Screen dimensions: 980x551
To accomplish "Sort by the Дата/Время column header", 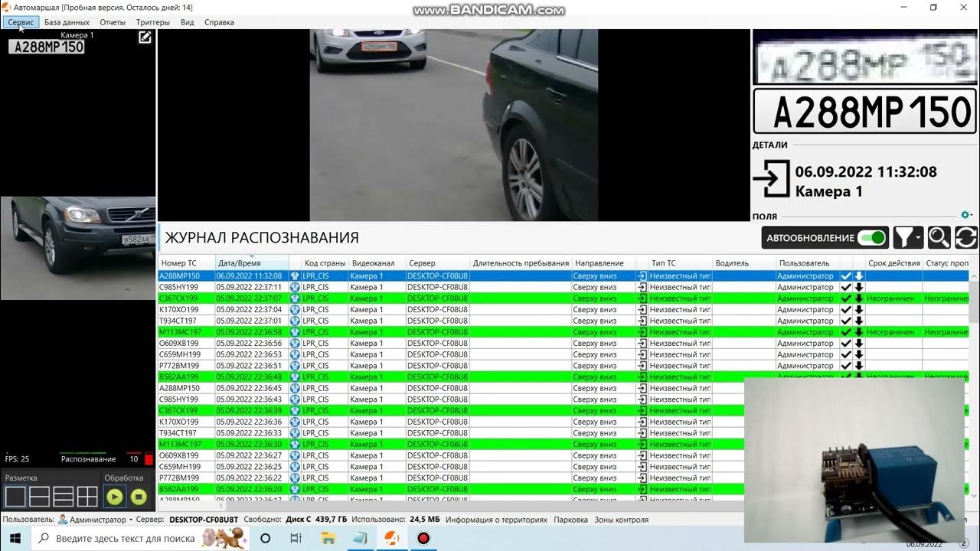I will click(x=251, y=263).
